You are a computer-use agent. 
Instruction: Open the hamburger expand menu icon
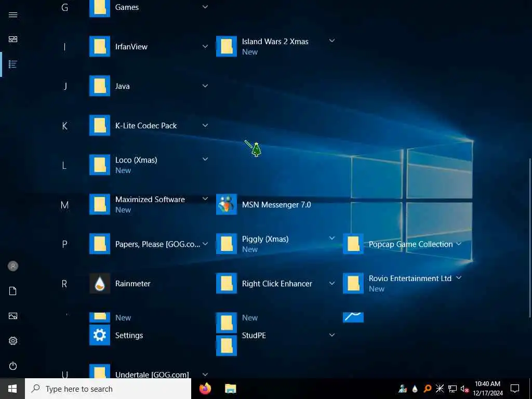[13, 15]
